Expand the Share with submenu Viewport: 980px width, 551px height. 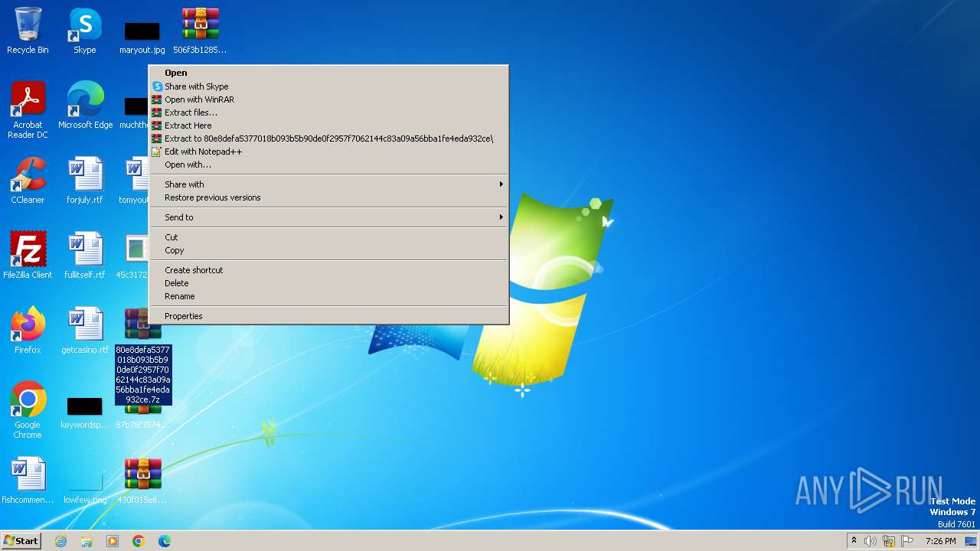point(328,184)
